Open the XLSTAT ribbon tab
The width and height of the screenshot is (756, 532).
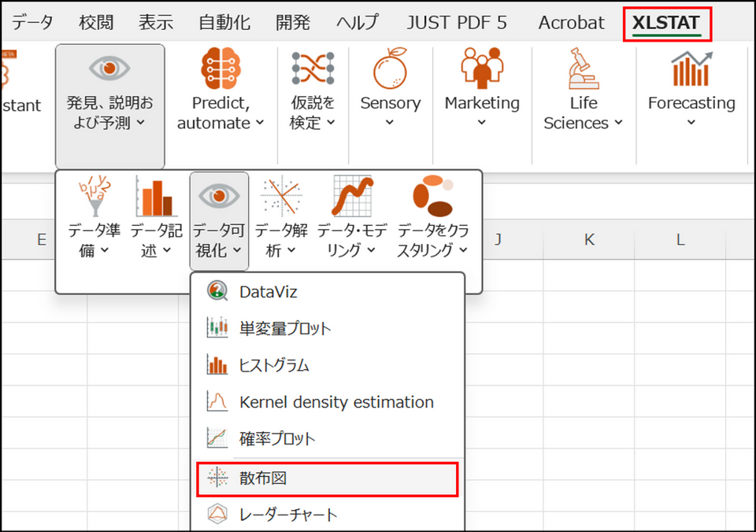665,23
